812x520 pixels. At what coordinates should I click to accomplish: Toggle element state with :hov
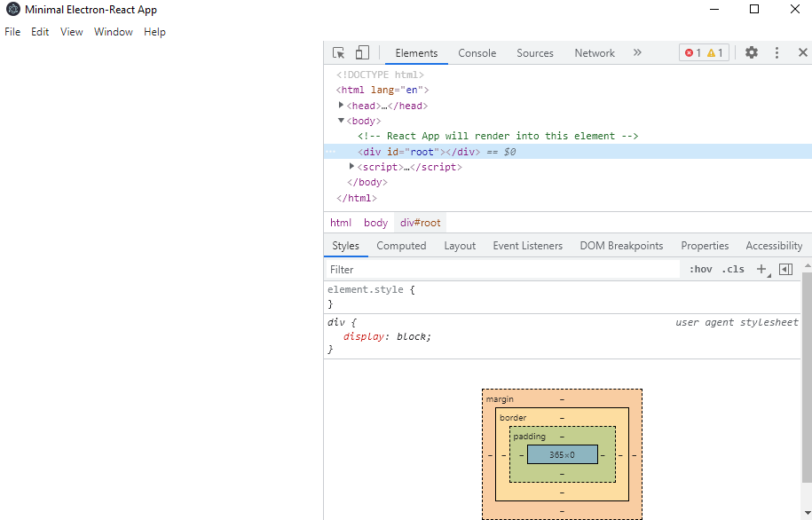coord(701,270)
